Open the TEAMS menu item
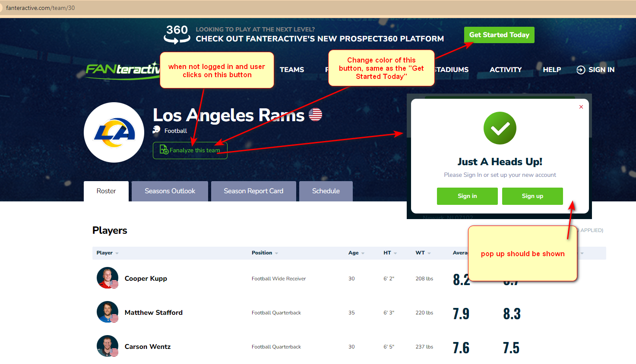636x364 pixels. click(292, 69)
